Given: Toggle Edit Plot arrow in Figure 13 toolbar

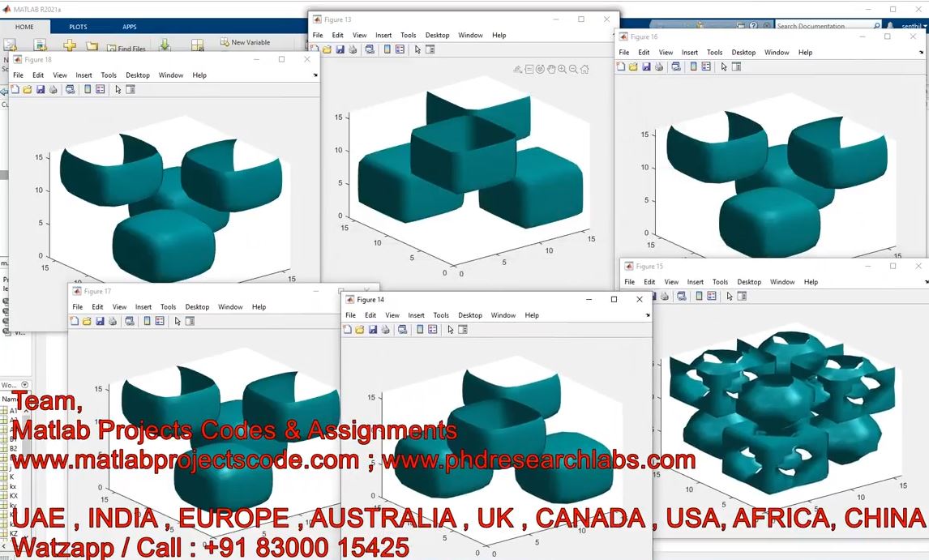Looking at the screenshot, I should coord(417,49).
